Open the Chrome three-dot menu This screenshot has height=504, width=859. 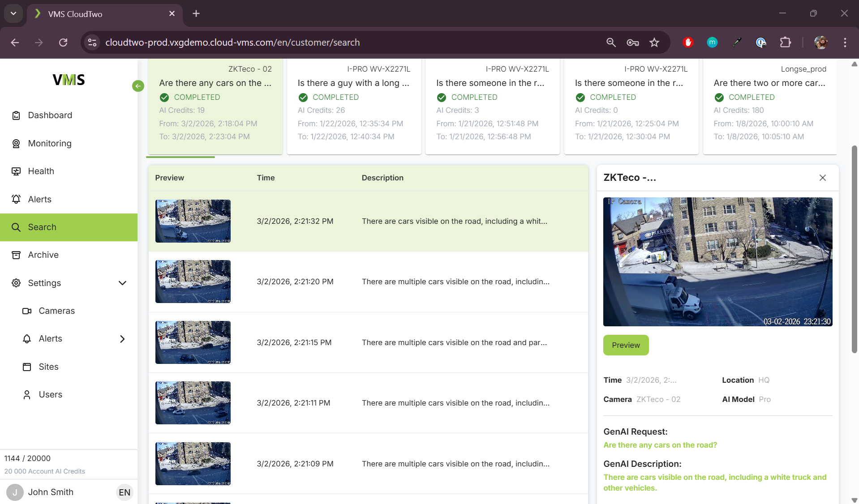[845, 43]
